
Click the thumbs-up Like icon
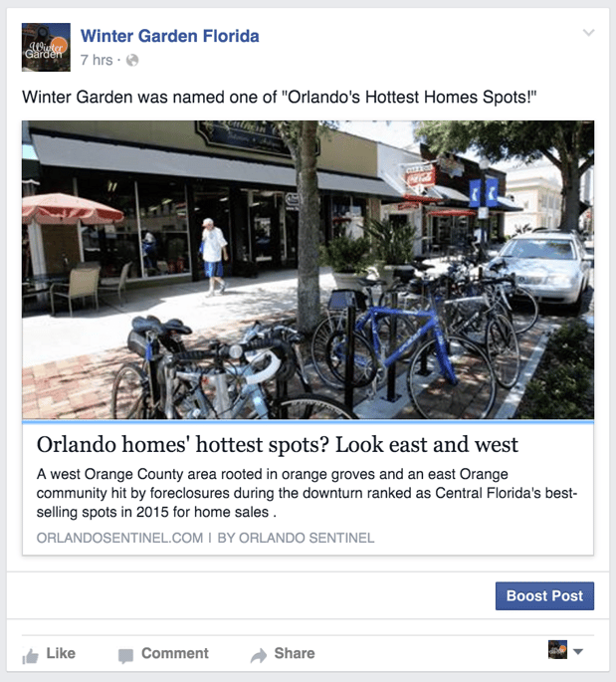pos(31,655)
